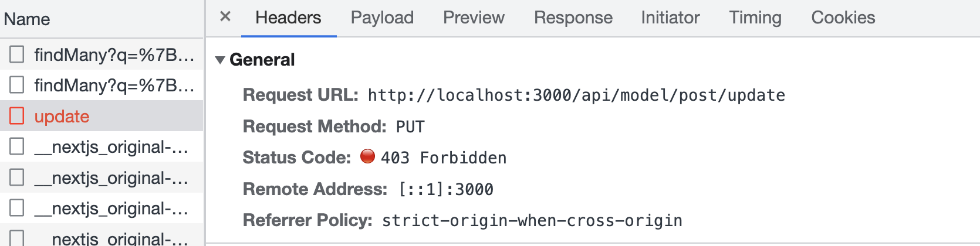Open the Cookies tab
Viewport: 980px width, 246px height.
(x=843, y=18)
